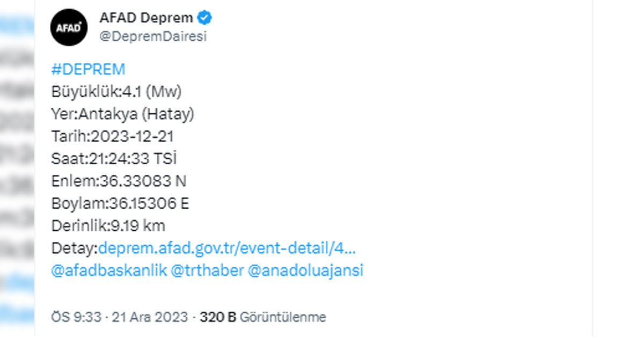Viewport: 644px width, 337px height.
Task: Open the #DEPREM hashtag
Action: (88, 69)
